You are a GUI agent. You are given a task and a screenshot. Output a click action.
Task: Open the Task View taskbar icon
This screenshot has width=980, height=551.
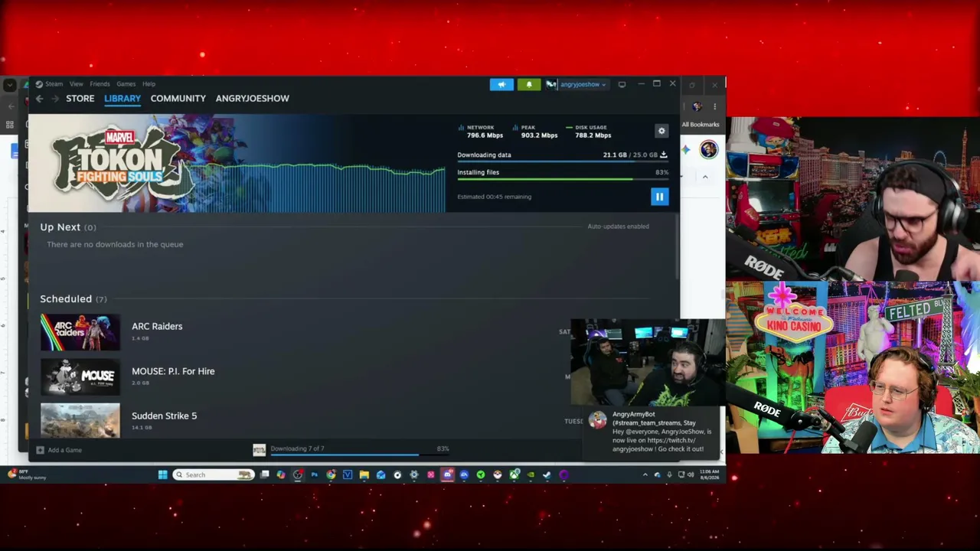[x=264, y=474]
